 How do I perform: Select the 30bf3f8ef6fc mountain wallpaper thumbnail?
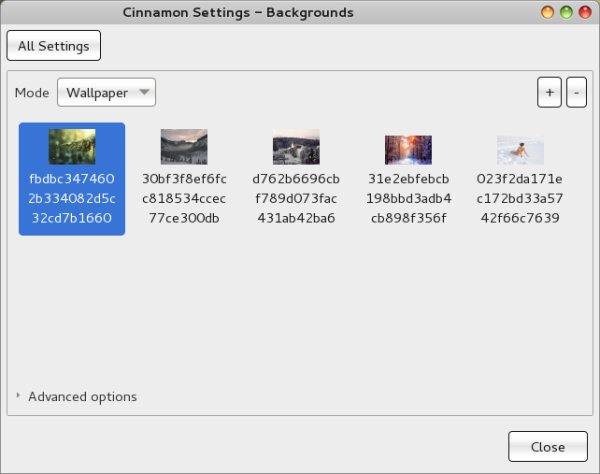pos(184,147)
